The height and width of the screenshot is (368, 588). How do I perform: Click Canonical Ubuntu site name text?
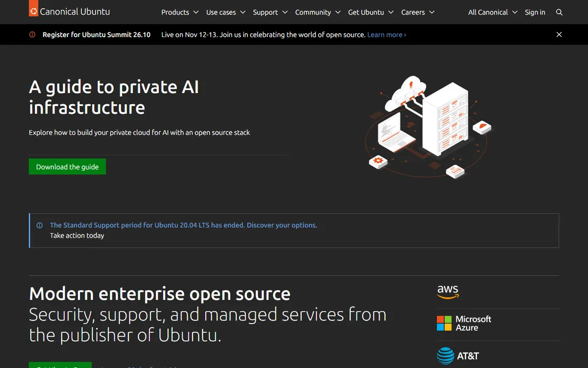click(75, 12)
